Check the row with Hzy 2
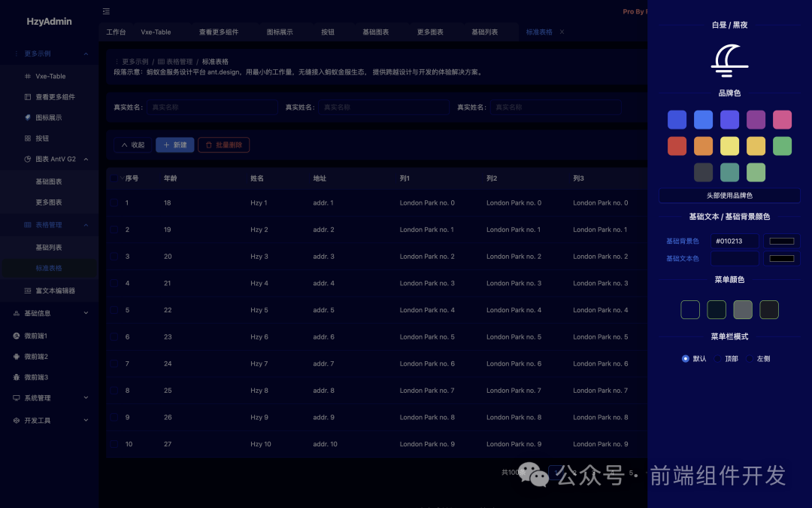The height and width of the screenshot is (508, 812). click(x=114, y=230)
